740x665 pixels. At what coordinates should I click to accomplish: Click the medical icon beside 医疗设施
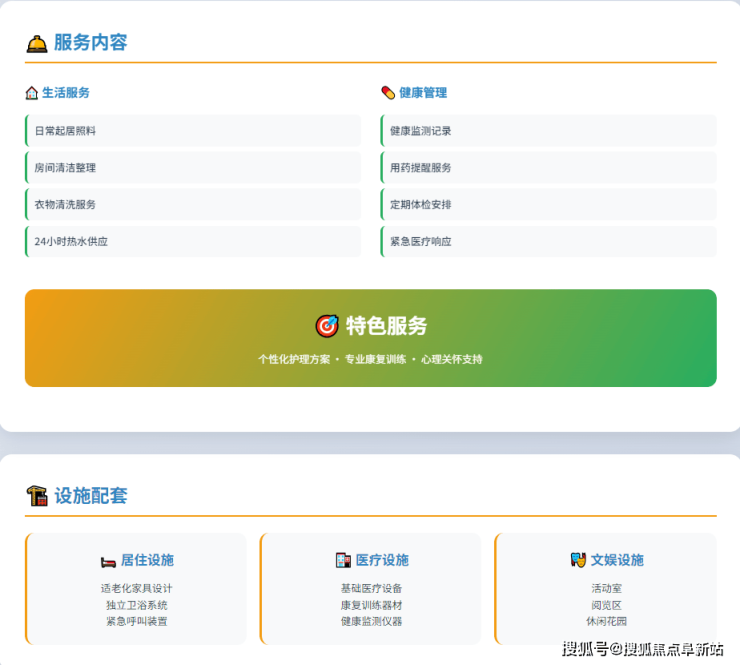coord(343,560)
